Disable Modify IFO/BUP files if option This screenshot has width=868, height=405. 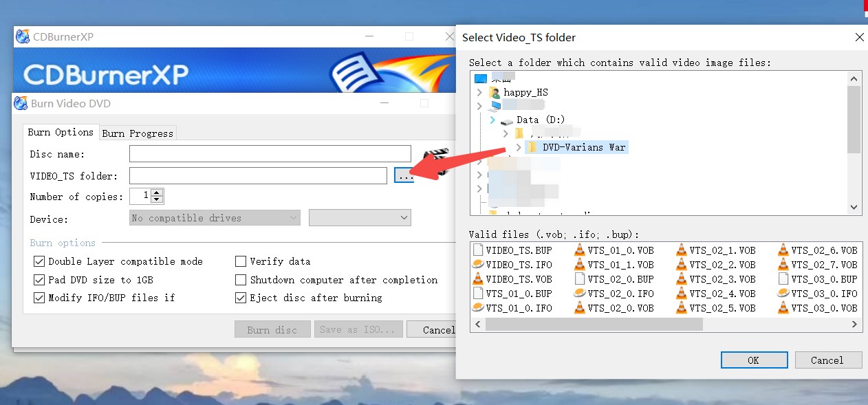tap(39, 298)
